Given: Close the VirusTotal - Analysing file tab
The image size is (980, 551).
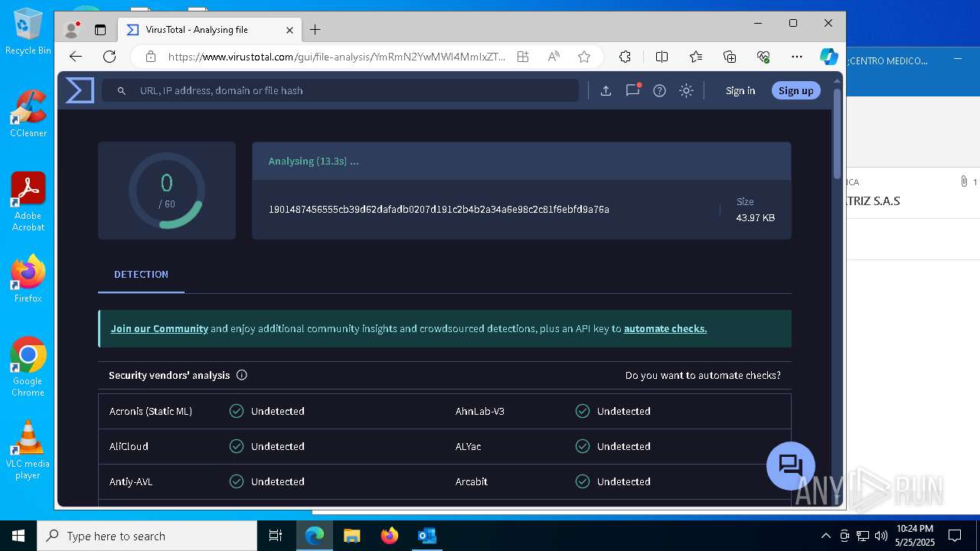Looking at the screenshot, I should [x=289, y=30].
